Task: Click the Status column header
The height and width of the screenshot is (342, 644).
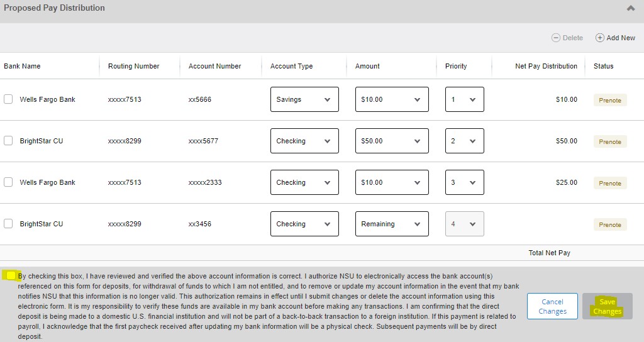Action: (603, 66)
